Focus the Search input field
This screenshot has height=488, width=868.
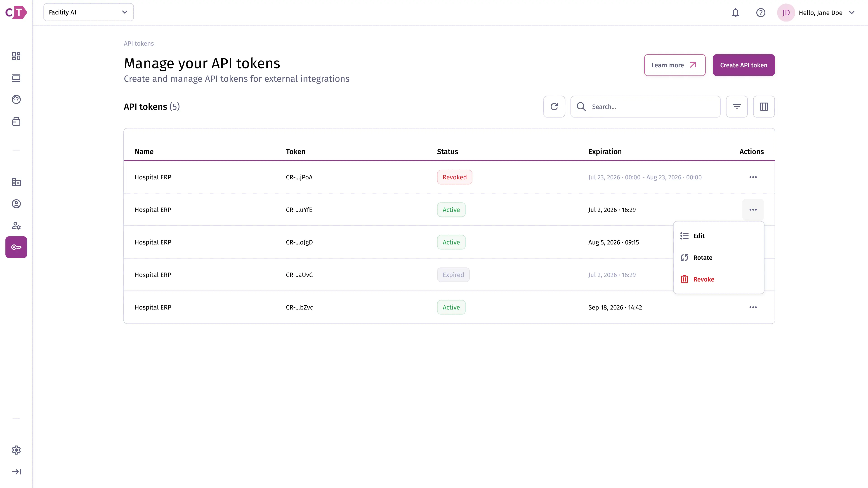(646, 107)
